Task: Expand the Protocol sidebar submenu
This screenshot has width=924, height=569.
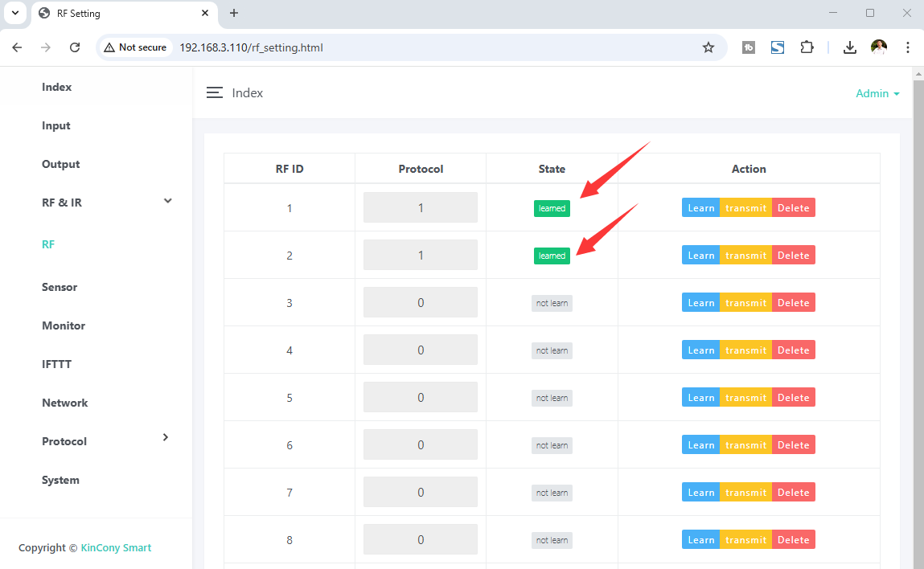Action: [166, 438]
